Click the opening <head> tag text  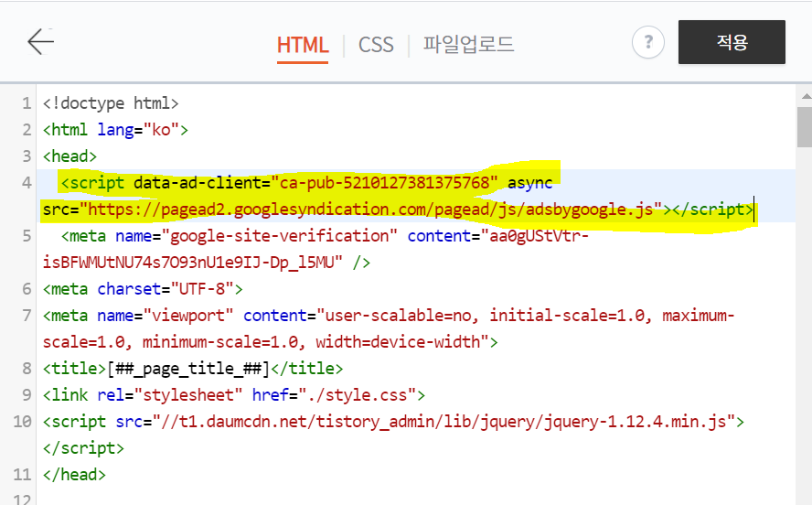(69, 156)
